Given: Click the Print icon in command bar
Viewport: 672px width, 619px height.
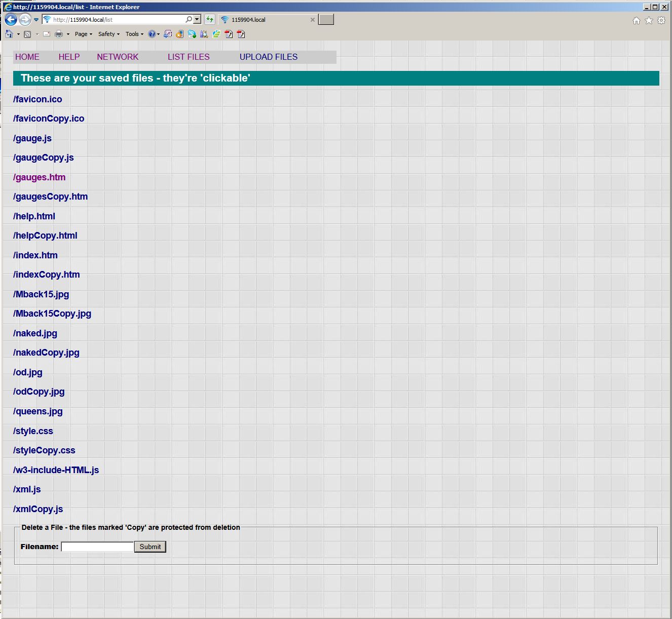Looking at the screenshot, I should coord(58,34).
